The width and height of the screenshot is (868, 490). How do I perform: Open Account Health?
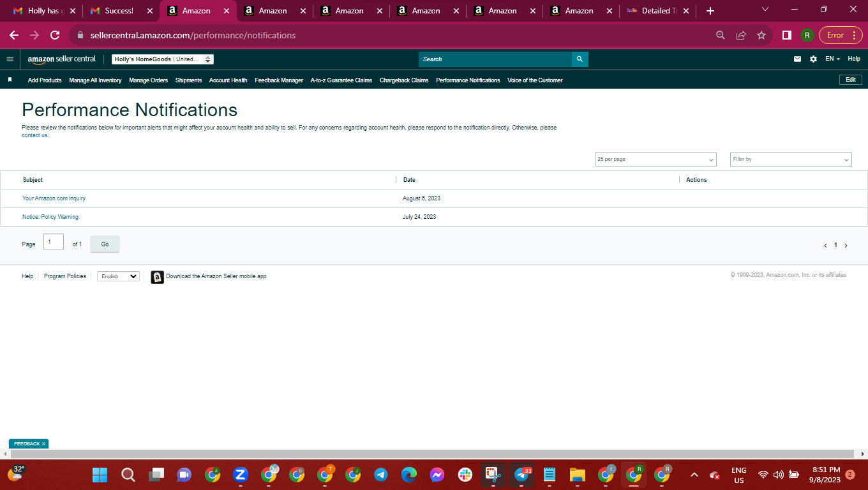coord(228,80)
